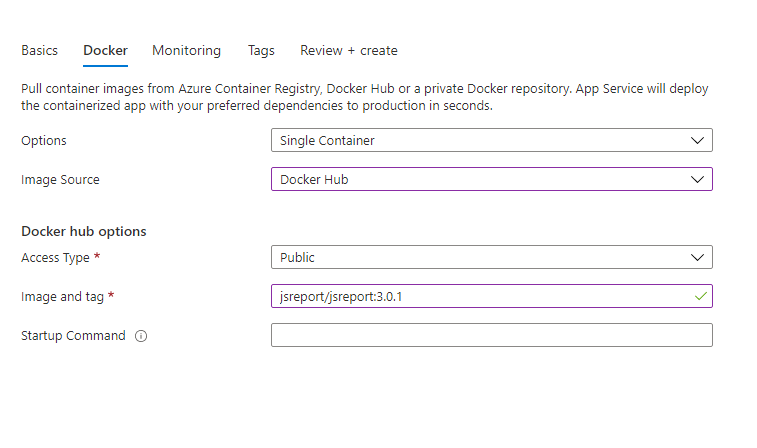Switch to the Basics tab
Viewport: 757px width, 448px height.
(40, 50)
